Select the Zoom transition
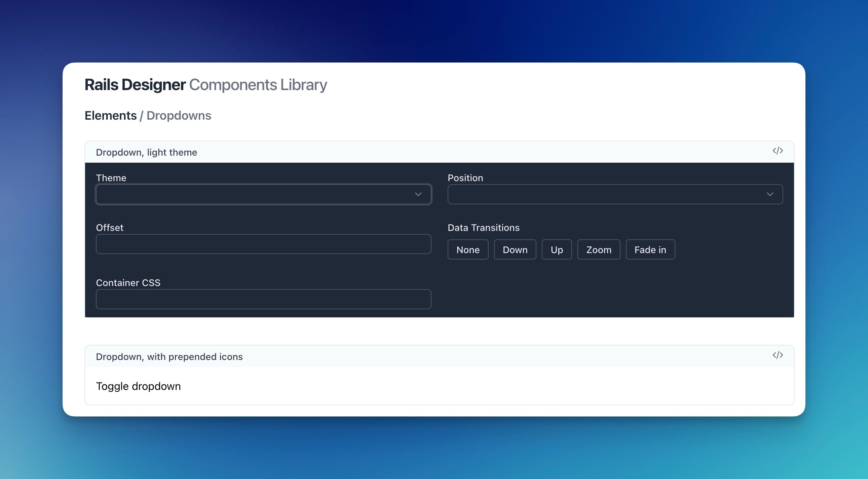This screenshot has height=479, width=868. 599,250
